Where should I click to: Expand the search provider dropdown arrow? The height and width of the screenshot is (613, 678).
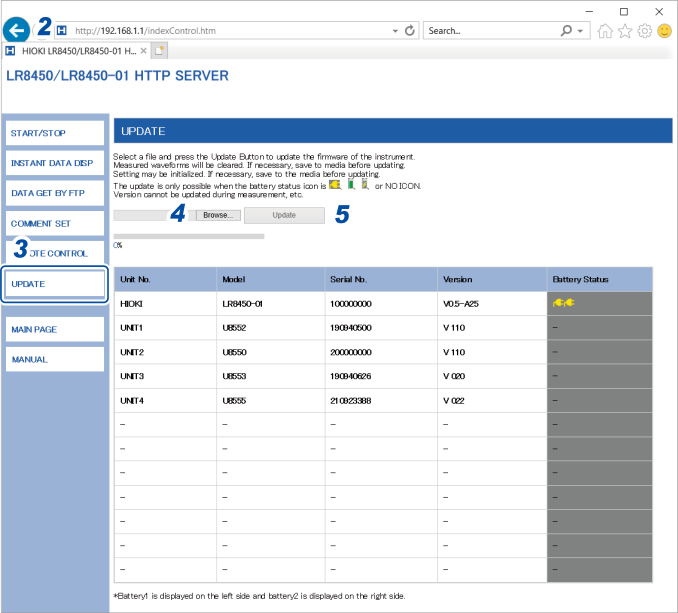[580, 31]
